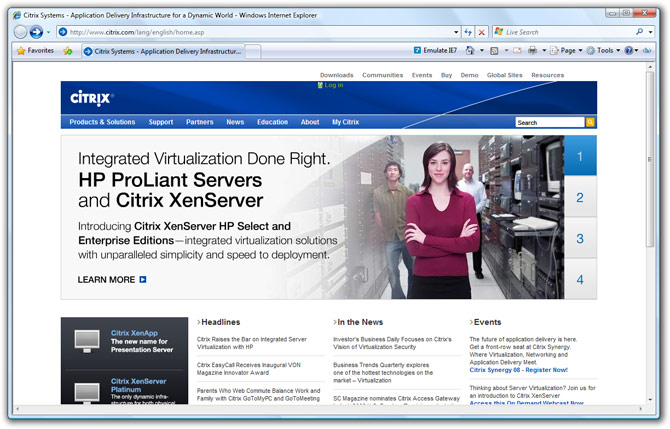The width and height of the screenshot is (670, 429).
Task: Open the recent pages dropdown beside Forward
Action: click(x=48, y=32)
